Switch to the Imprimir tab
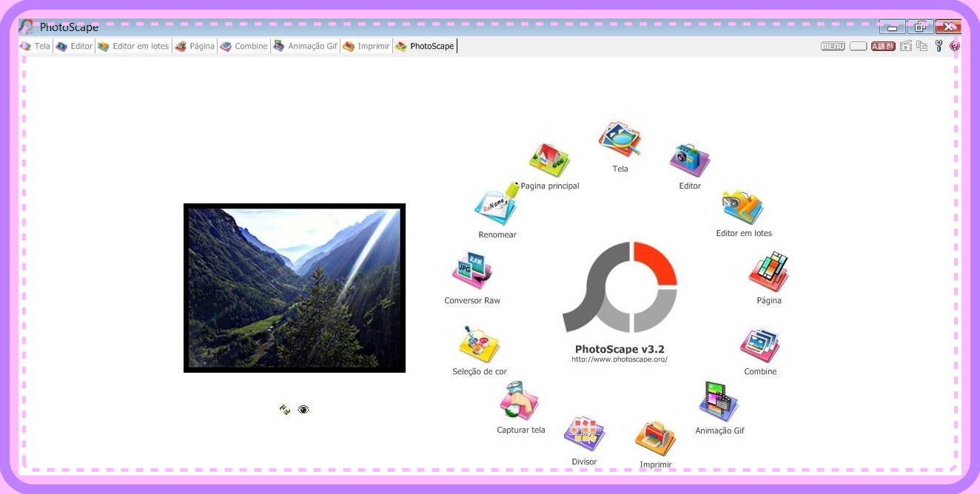 [x=366, y=46]
